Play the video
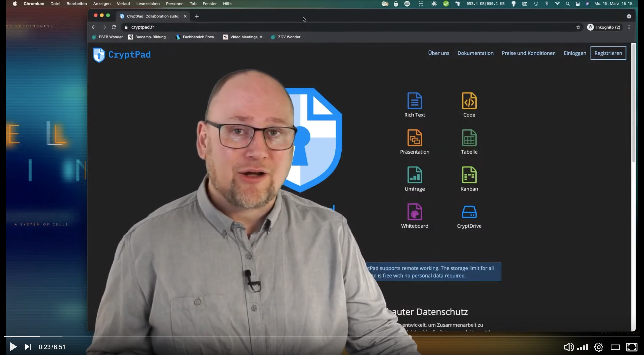 coord(13,347)
